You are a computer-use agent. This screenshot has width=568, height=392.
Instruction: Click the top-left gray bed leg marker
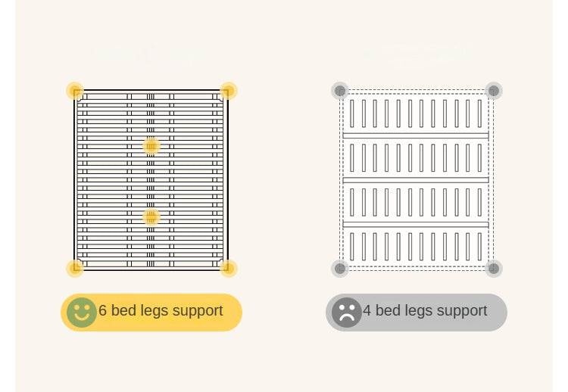pos(340,91)
